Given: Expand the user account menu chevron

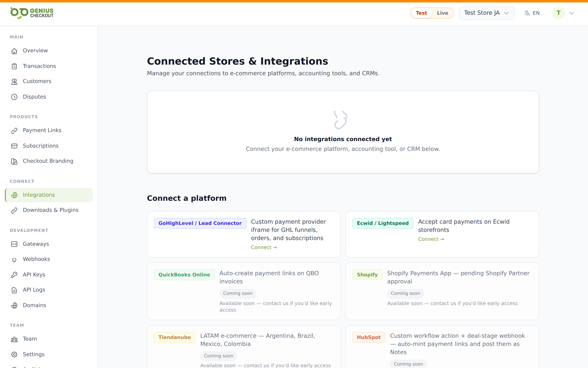Looking at the screenshot, I should click(x=572, y=13).
